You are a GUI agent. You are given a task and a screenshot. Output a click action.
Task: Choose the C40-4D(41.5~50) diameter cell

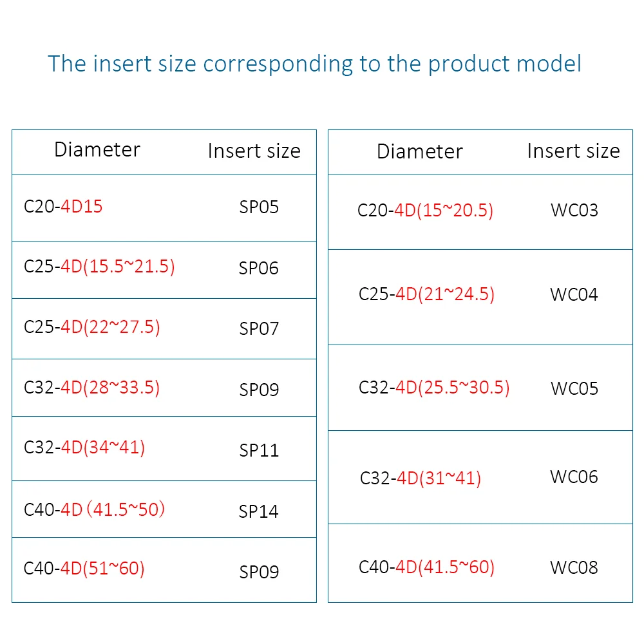[x=94, y=509]
